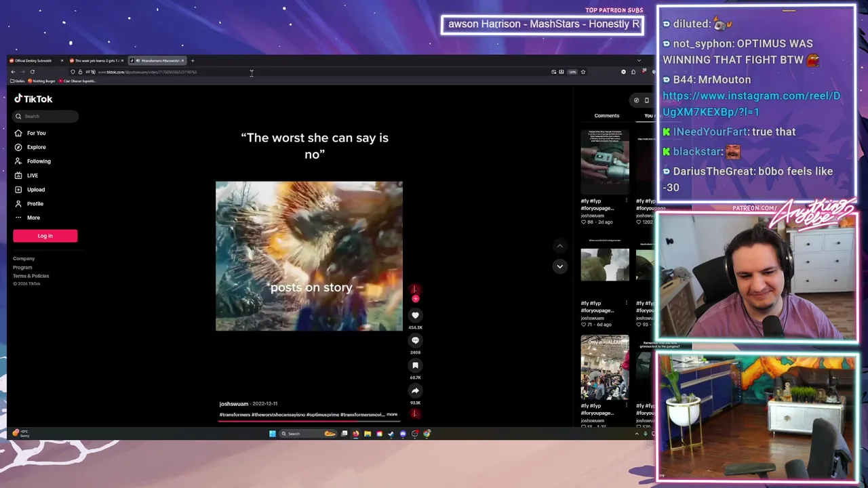Open the Windows Start menu
This screenshot has height=488, width=868.
click(273, 434)
